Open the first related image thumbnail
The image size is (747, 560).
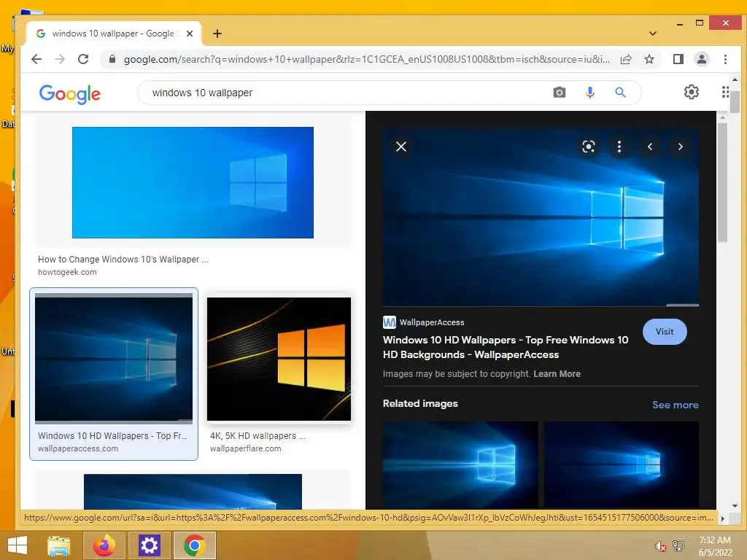tap(460, 465)
